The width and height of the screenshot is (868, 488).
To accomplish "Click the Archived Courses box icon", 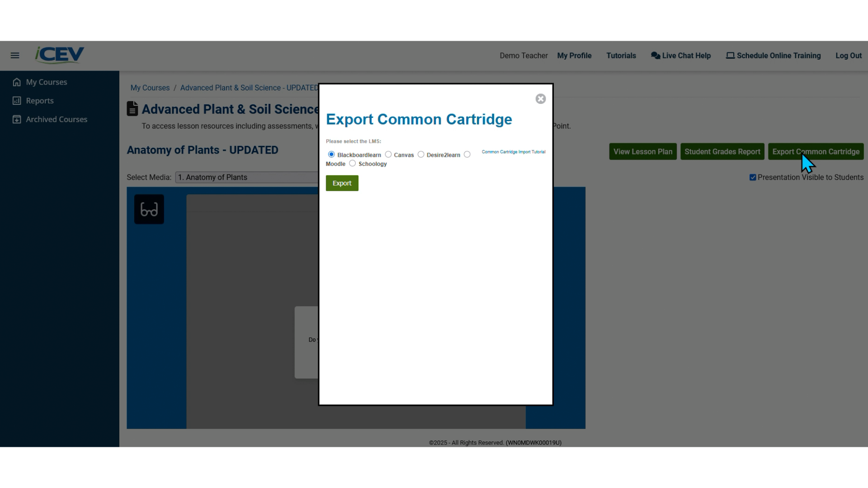I will [x=17, y=119].
